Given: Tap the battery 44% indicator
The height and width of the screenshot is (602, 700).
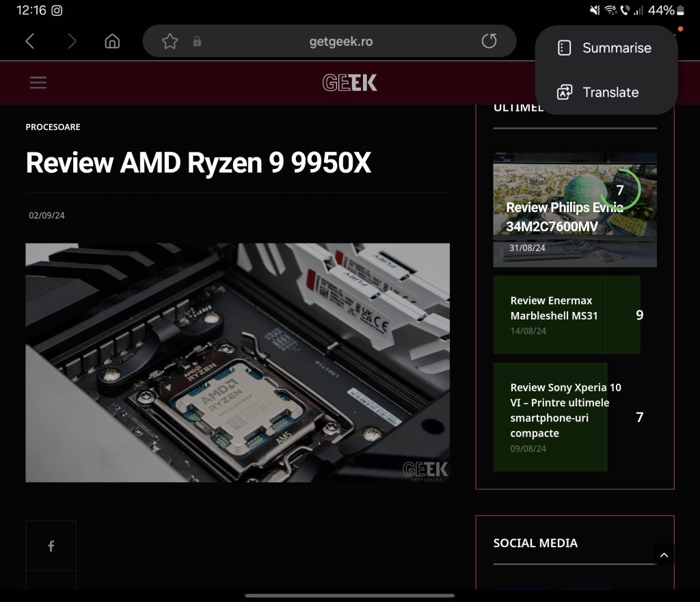Looking at the screenshot, I should (666, 10).
